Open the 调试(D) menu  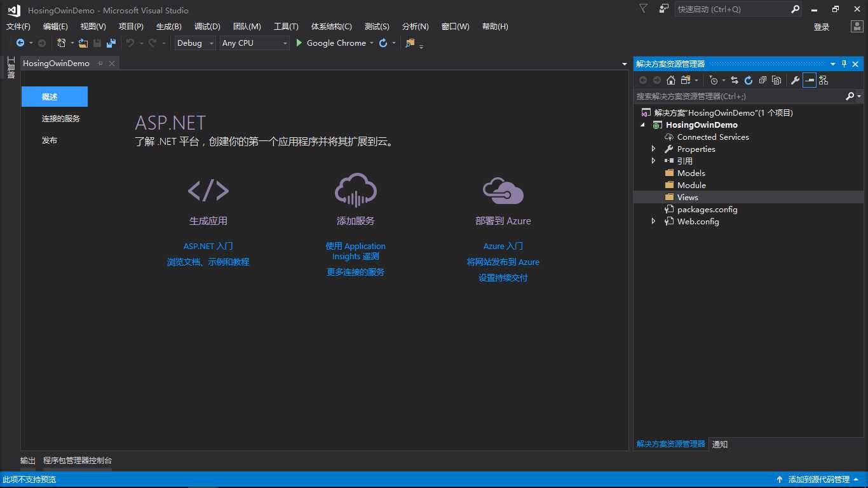[207, 27]
